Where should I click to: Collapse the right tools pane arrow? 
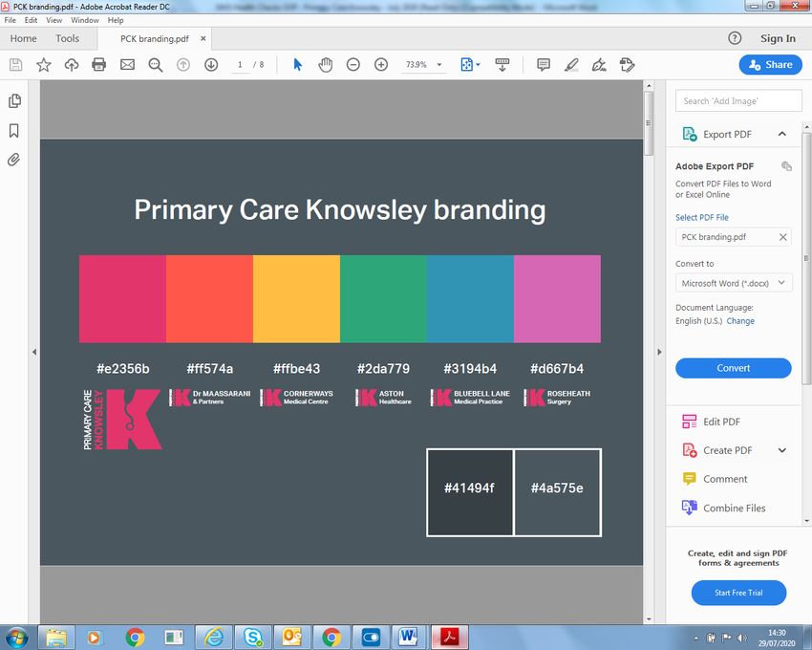(x=659, y=352)
